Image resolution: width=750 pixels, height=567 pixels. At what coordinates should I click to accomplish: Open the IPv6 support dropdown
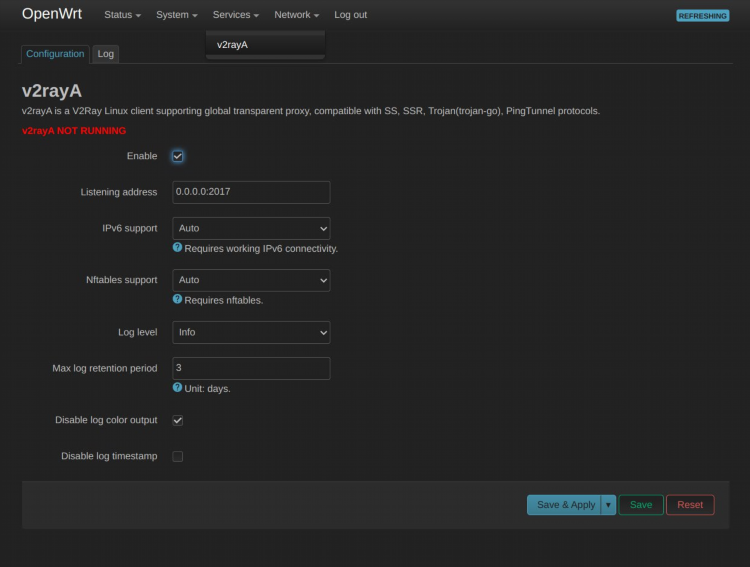click(x=251, y=229)
